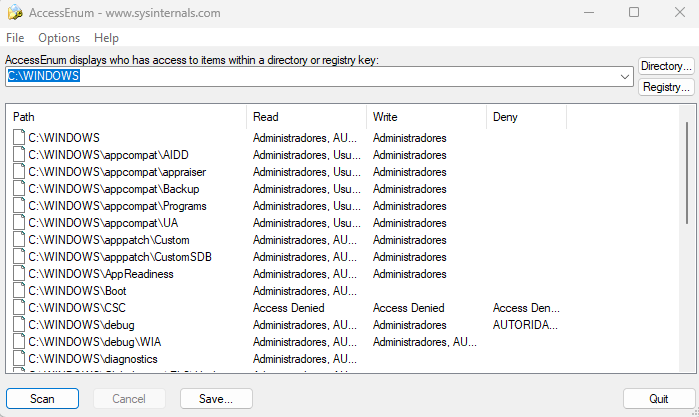Sort by the Write column header
The height and width of the screenshot is (417, 699).
pos(426,117)
